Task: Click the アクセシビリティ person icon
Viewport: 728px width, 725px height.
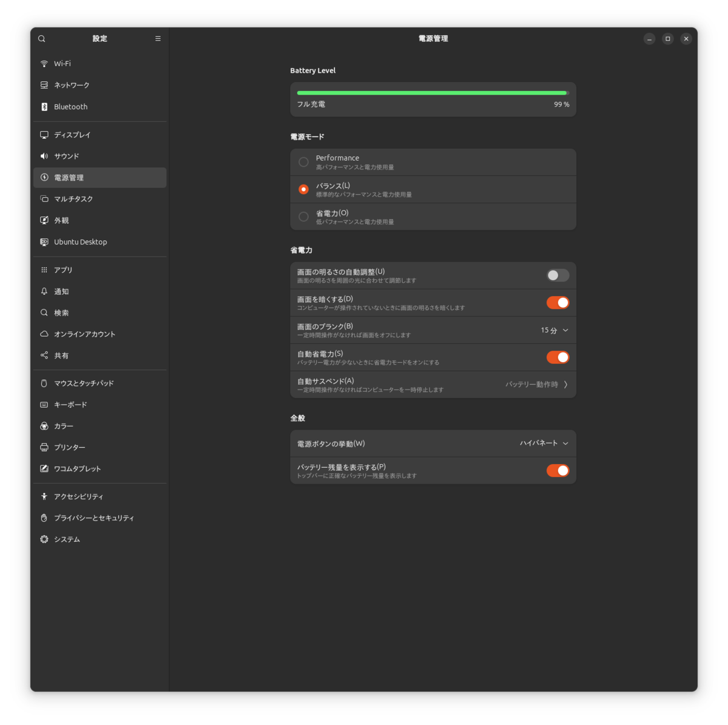Action: click(x=44, y=497)
